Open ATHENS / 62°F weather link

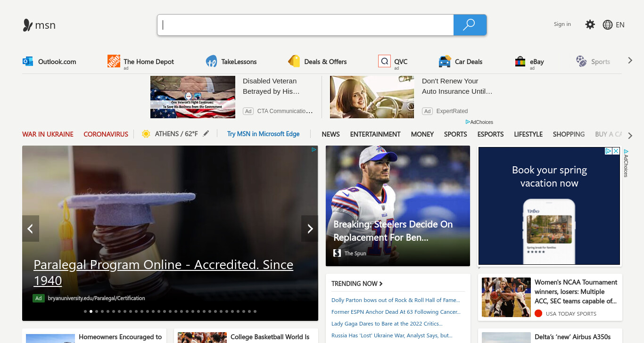(176, 134)
